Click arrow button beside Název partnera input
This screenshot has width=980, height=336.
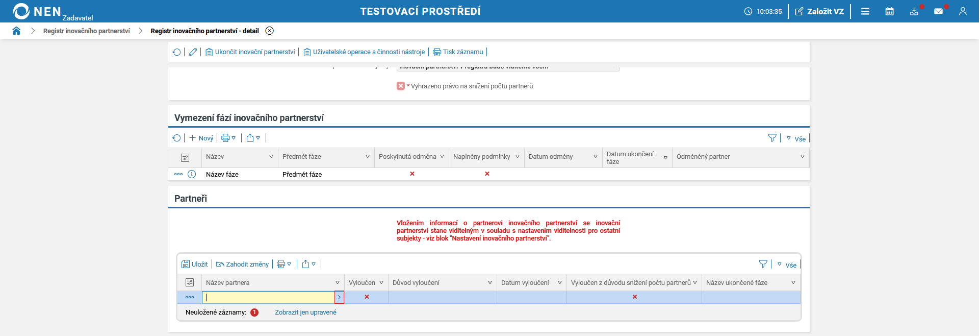[x=339, y=297]
